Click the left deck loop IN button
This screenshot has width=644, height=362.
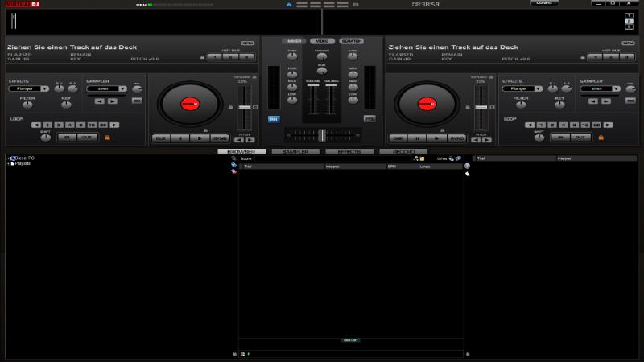tap(65, 138)
